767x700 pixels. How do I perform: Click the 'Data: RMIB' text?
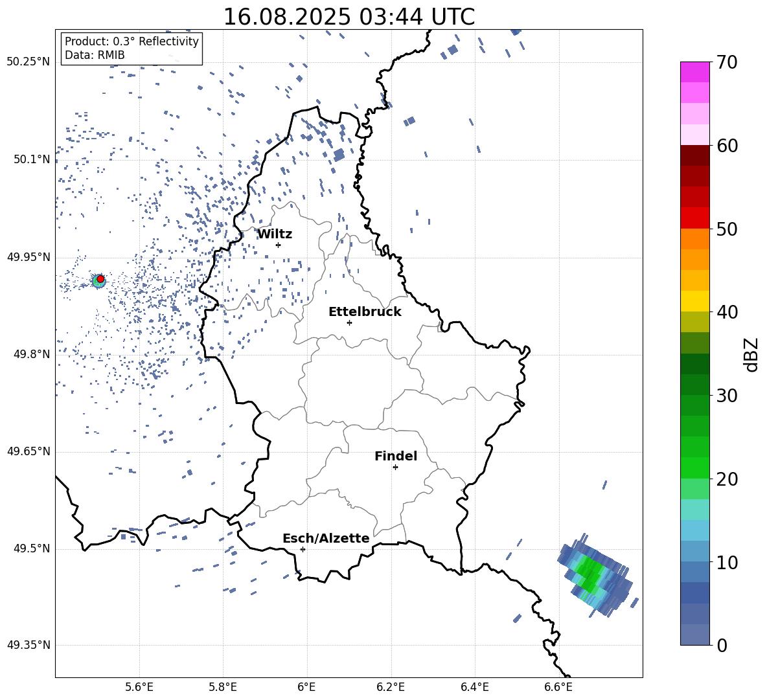[x=95, y=55]
